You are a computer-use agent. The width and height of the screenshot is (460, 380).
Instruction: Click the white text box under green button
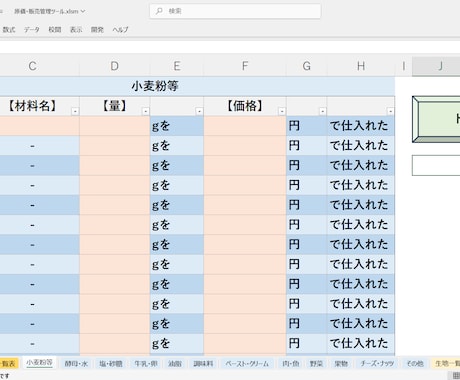(436, 165)
